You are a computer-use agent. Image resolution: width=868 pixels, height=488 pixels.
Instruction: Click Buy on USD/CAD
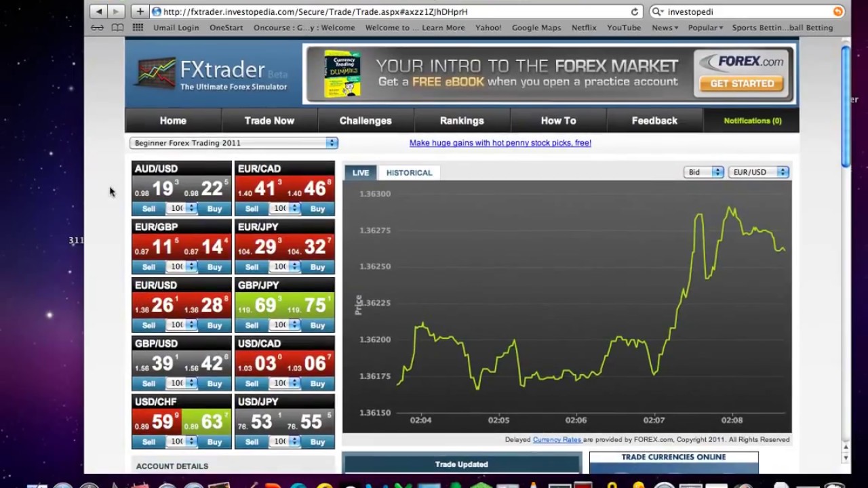[317, 384]
